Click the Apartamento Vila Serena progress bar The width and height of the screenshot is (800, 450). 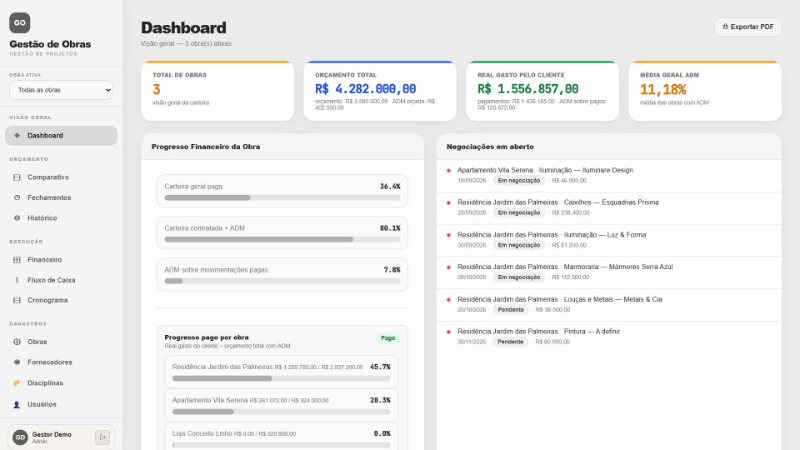(281, 412)
